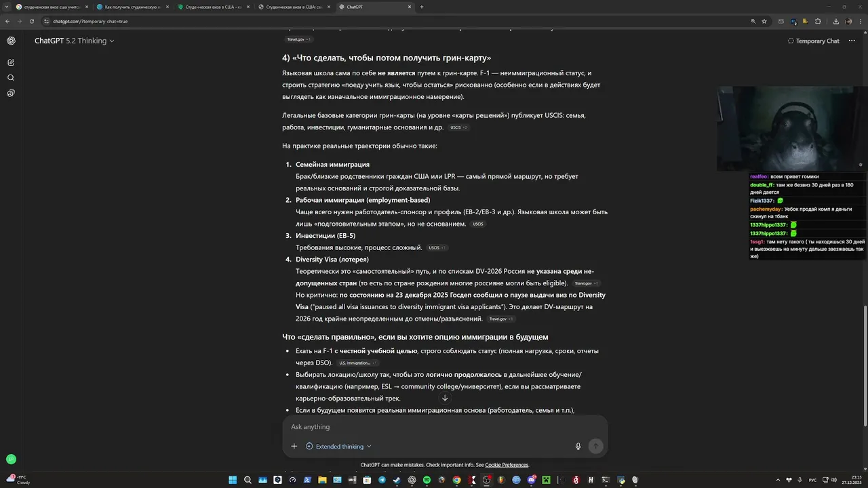Show hidden system tray icons chevron
The height and width of the screenshot is (488, 868).
point(778,480)
